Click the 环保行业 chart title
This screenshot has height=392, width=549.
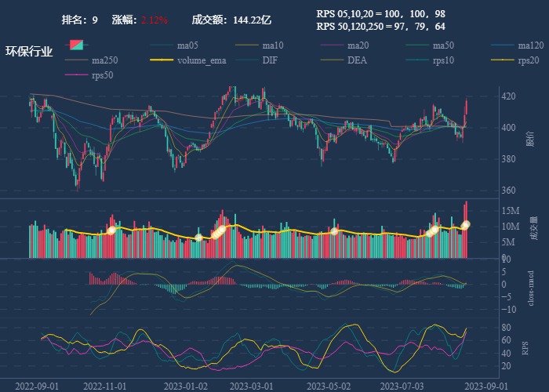click(29, 52)
